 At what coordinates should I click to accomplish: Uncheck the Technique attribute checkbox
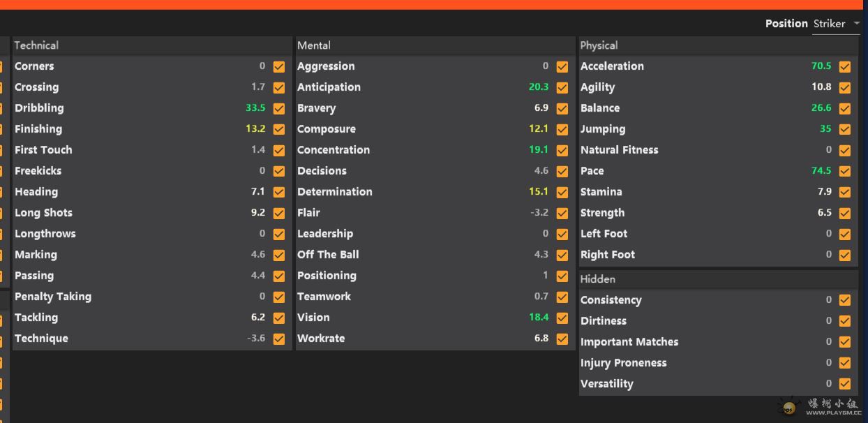pos(279,339)
